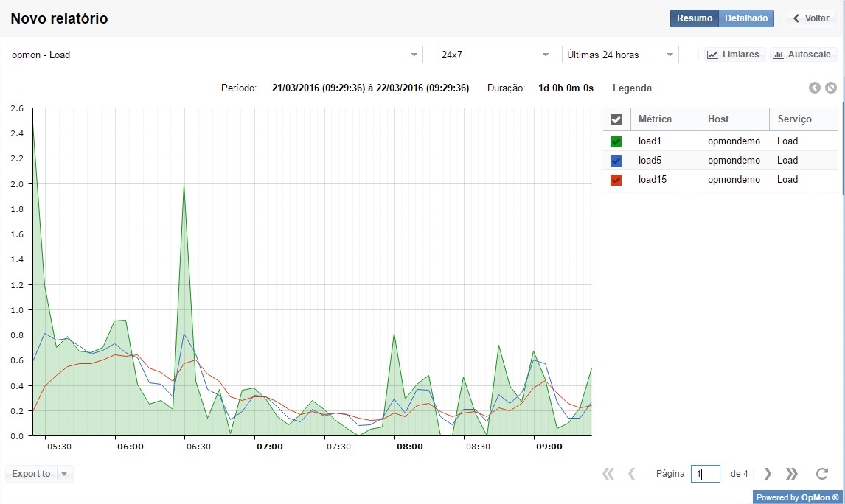The width and height of the screenshot is (845, 504).
Task: Open the Export to dropdown arrow
Action: tap(64, 474)
